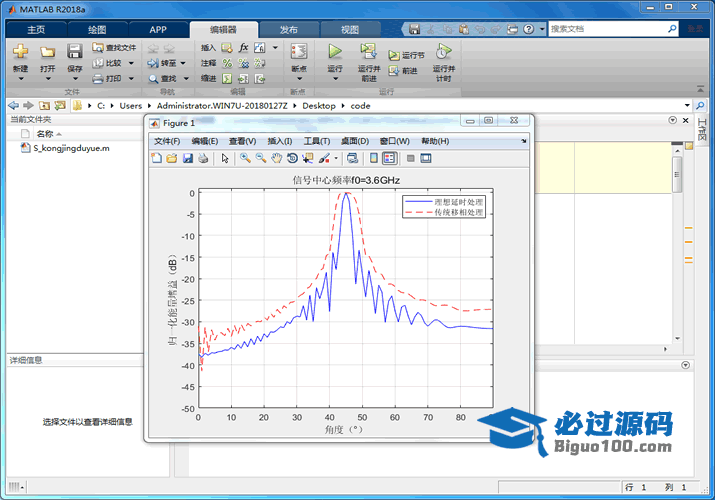Viewport: 715px width, 500px height.
Task: Switch to the Publish (发布) tab
Action: pos(289,30)
